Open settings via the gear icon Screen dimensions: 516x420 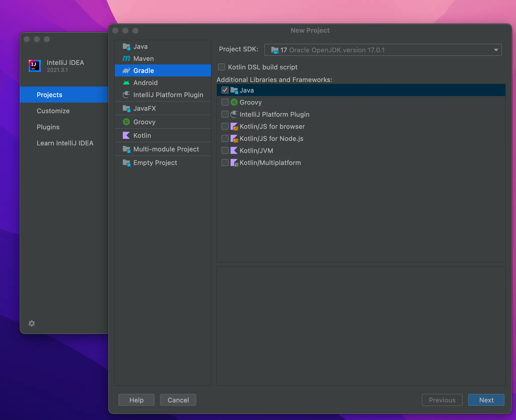[x=32, y=323]
